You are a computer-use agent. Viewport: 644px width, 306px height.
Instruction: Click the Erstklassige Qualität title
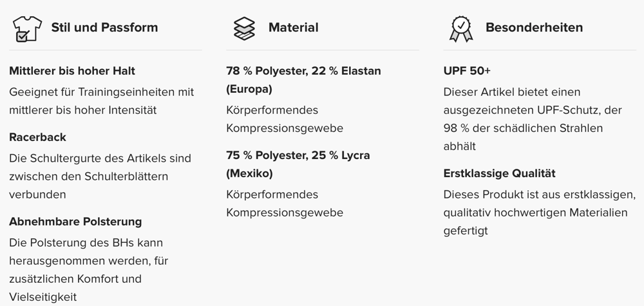pos(500,173)
